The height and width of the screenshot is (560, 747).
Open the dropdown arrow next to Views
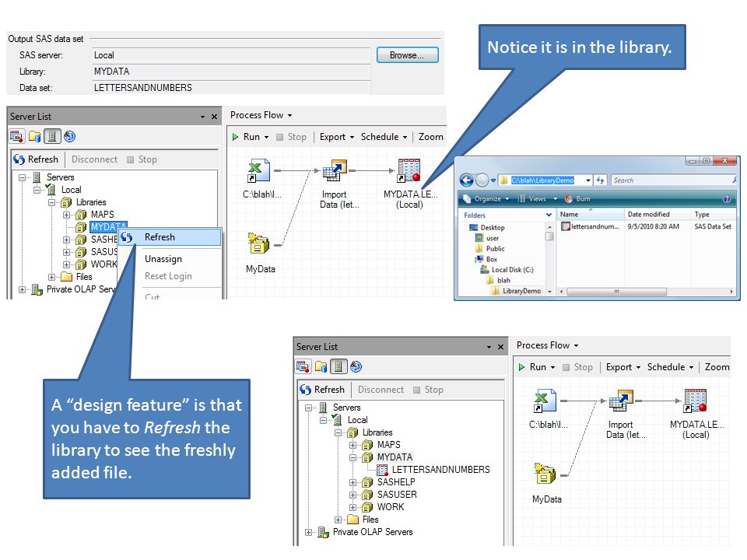[x=555, y=199]
